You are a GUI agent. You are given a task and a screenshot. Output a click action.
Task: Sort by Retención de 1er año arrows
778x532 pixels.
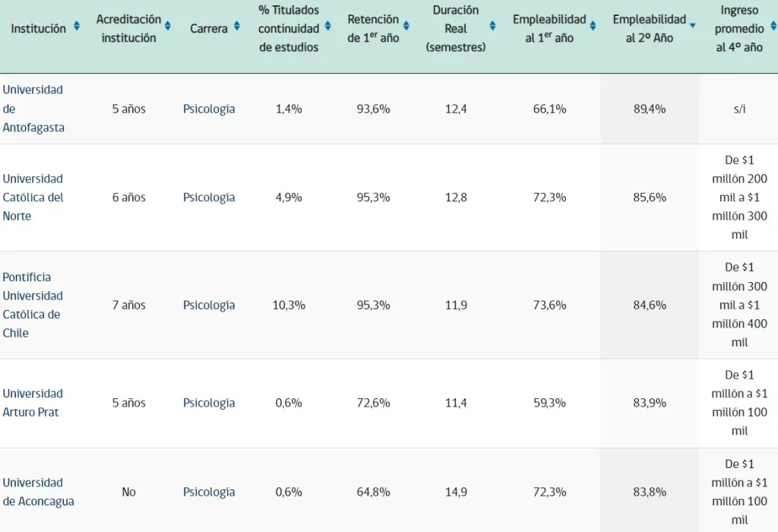coord(406,27)
